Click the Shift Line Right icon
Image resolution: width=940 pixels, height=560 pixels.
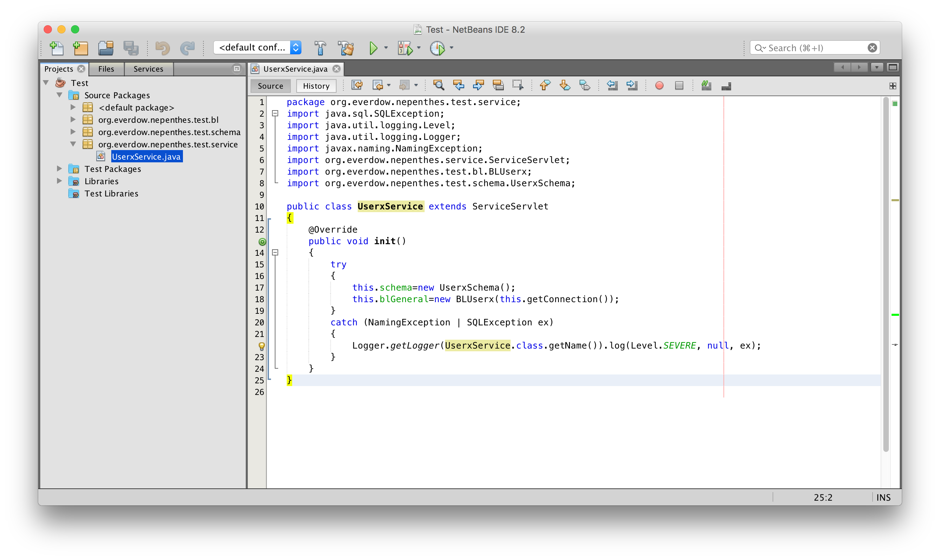point(632,86)
